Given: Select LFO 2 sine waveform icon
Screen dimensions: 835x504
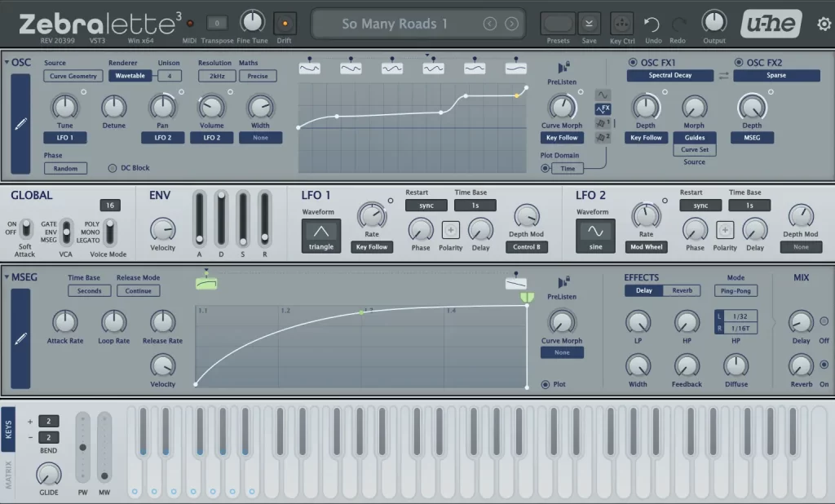Looking at the screenshot, I should tap(595, 232).
